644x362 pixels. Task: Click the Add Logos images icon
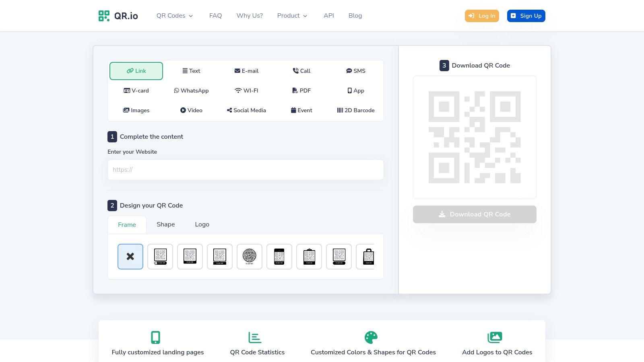[x=495, y=337]
